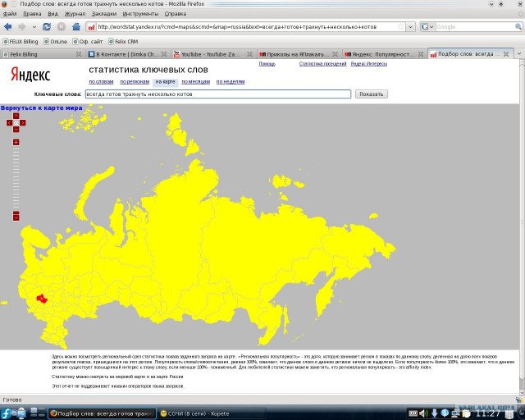Close the YouTube tab

249,54
